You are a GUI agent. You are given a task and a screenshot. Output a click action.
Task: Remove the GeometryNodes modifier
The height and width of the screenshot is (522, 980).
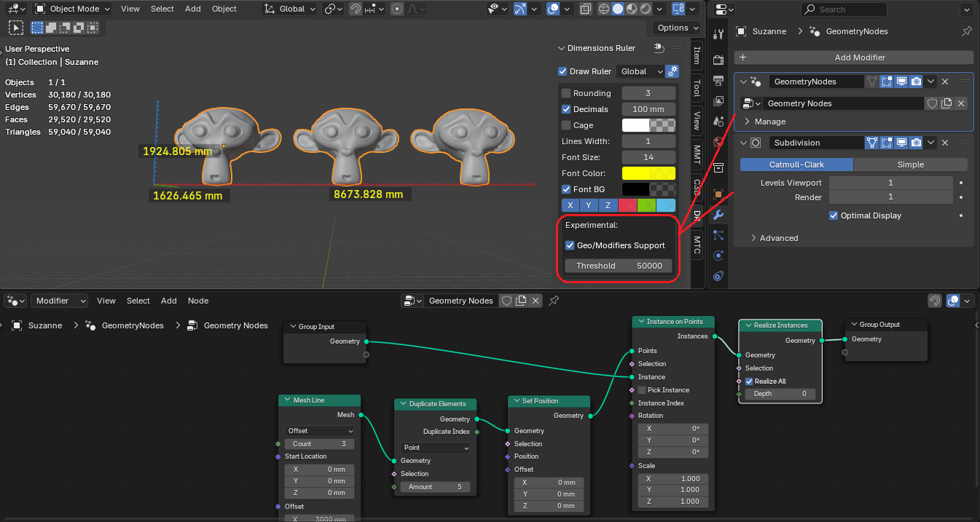[945, 82]
